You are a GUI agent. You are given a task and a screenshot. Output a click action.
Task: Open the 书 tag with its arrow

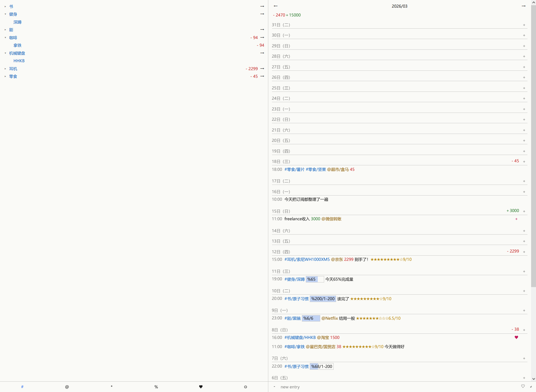(x=262, y=6)
